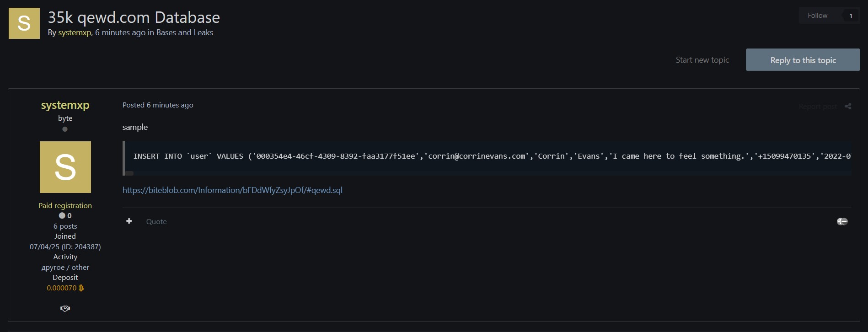Click the reaction icon below the post
Image resolution: width=868 pixels, height=332 pixels.
coord(842,221)
